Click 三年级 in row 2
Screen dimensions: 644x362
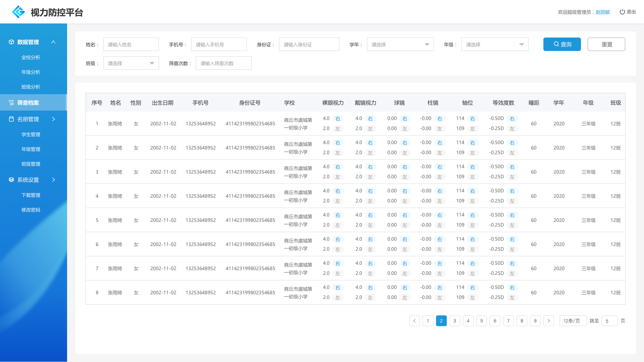click(x=589, y=148)
